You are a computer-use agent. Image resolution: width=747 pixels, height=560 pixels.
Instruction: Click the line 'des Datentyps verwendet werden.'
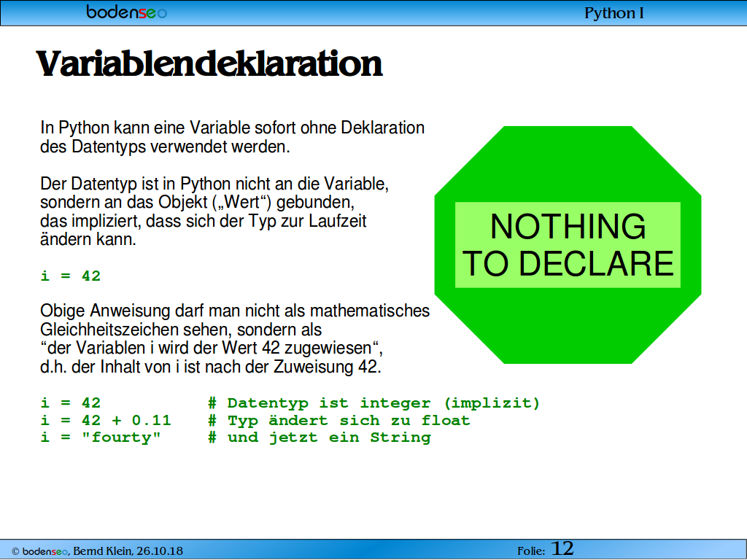click(165, 147)
